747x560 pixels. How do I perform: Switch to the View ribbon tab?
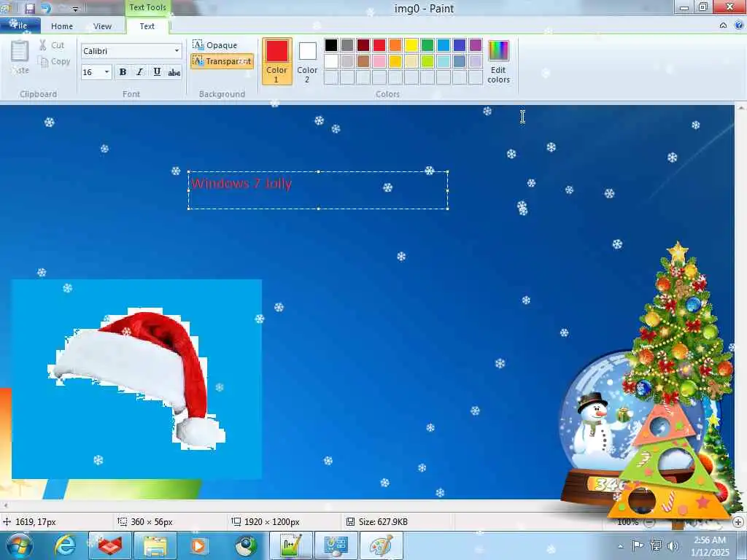[102, 26]
